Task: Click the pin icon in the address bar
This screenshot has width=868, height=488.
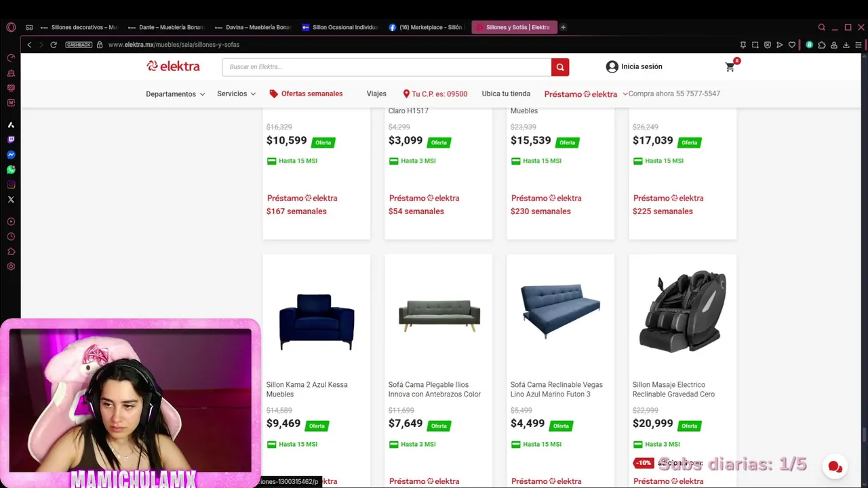Action: click(743, 45)
